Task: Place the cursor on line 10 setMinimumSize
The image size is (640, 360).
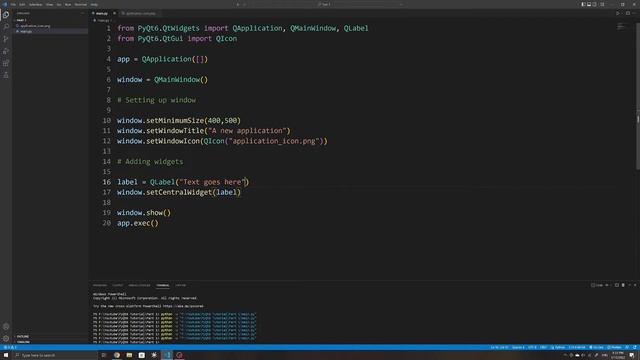Action: click(x=175, y=120)
